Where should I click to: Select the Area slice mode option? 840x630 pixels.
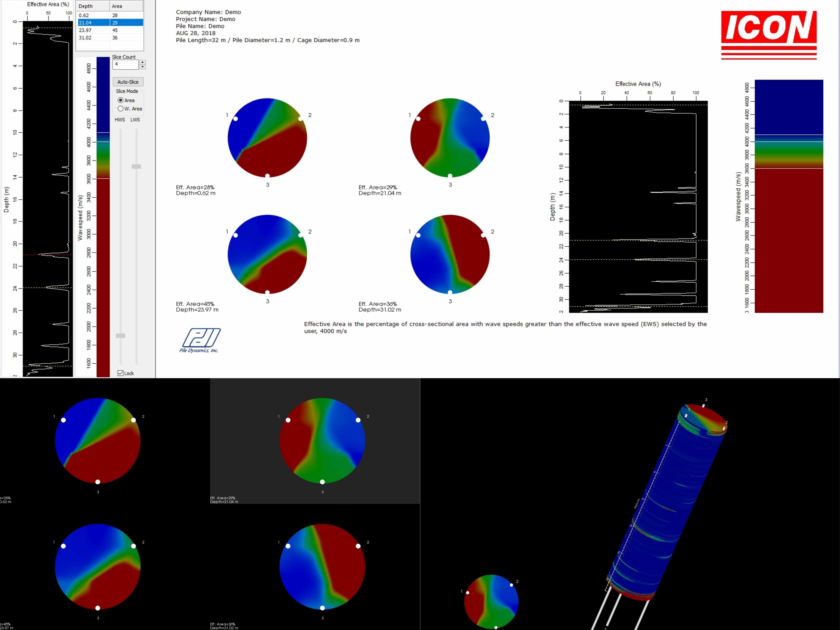121,100
